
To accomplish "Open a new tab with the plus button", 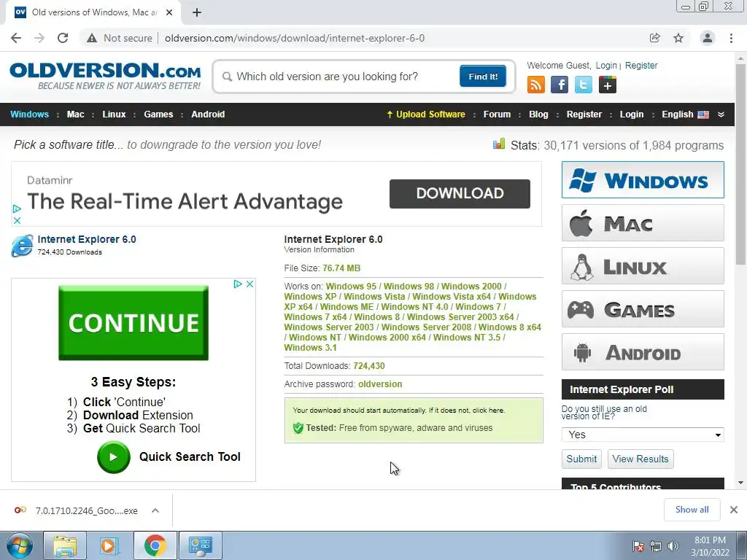I will point(197,12).
